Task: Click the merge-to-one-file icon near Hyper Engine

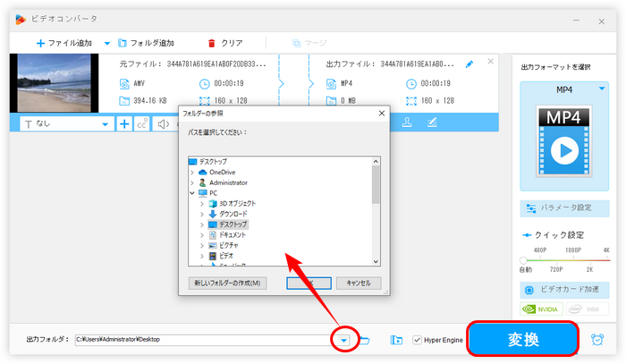Action: (396, 340)
